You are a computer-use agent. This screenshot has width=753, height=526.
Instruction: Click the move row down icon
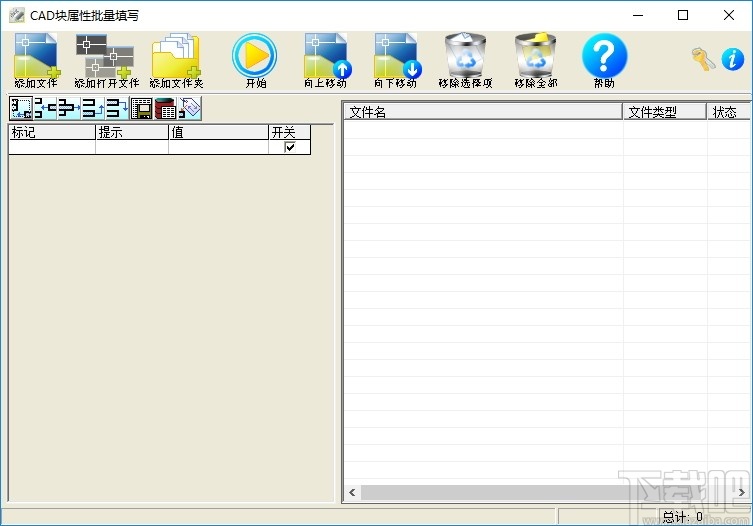coord(117,108)
